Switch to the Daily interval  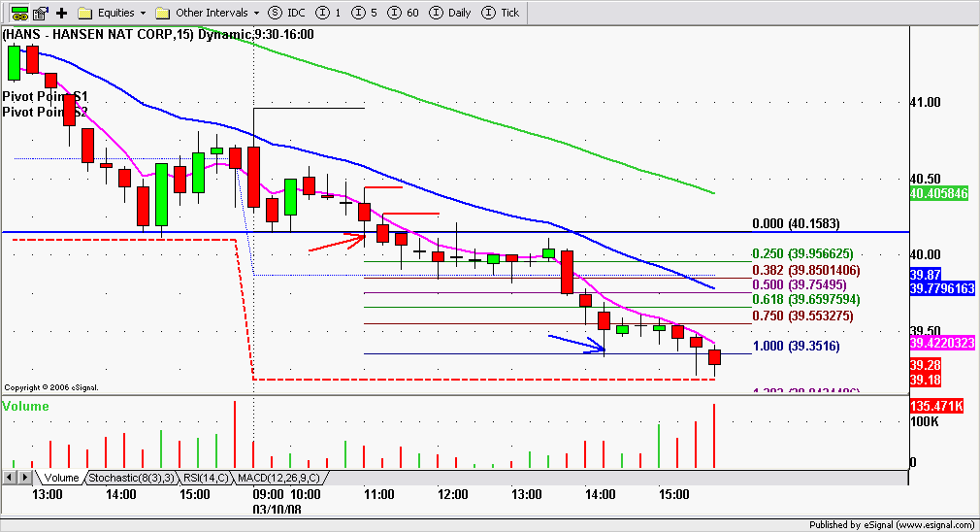click(450, 13)
